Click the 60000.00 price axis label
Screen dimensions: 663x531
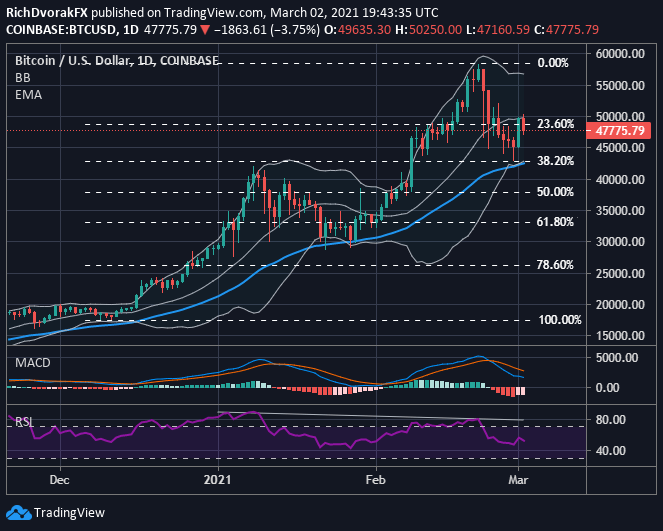coord(620,54)
